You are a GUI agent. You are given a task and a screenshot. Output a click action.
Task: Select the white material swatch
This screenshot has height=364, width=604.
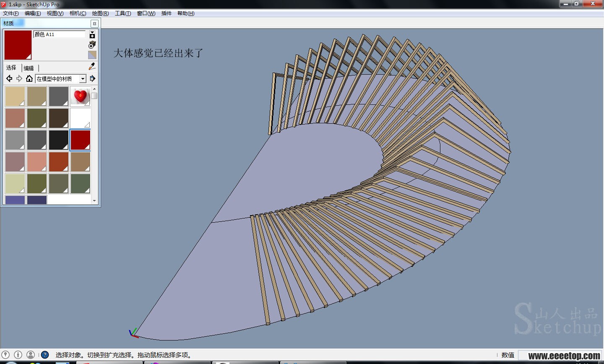81,118
